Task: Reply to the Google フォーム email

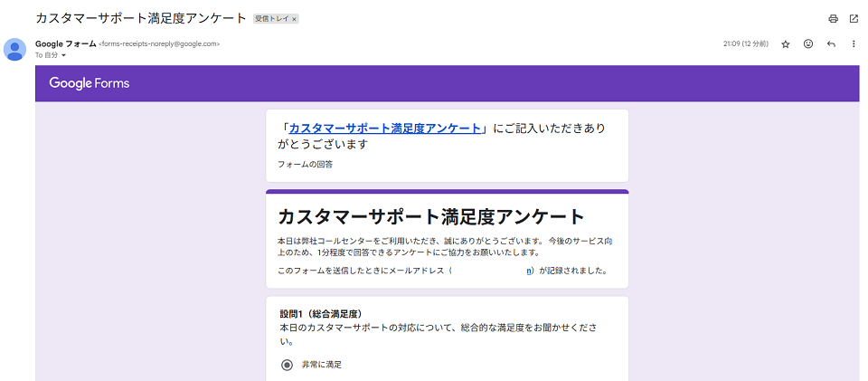Action: [x=831, y=44]
